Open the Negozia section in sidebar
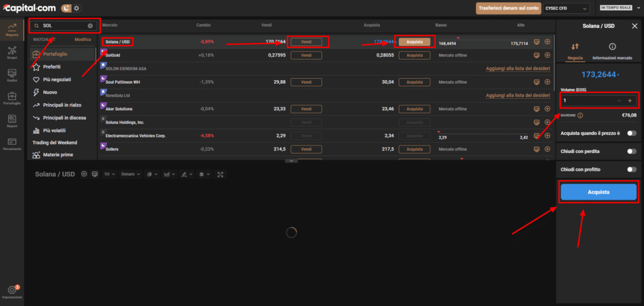644x306 pixels. [x=11, y=29]
